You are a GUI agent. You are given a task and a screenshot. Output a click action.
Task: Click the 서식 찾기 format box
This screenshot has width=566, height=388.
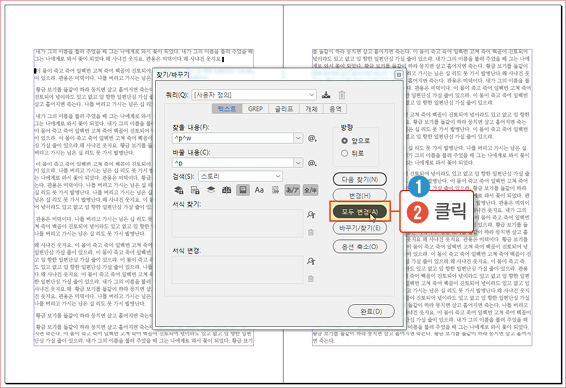pyautogui.click(x=238, y=223)
